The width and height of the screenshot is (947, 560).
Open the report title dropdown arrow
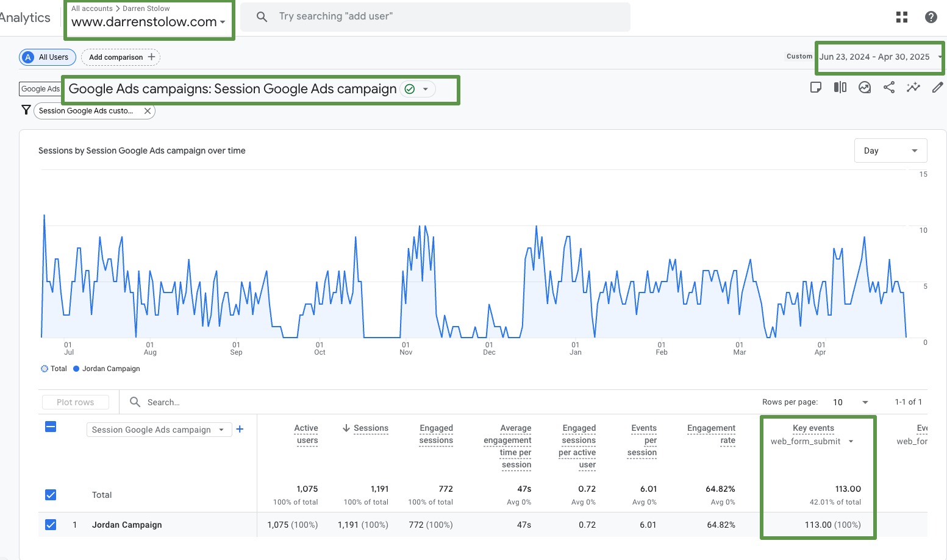pos(426,89)
